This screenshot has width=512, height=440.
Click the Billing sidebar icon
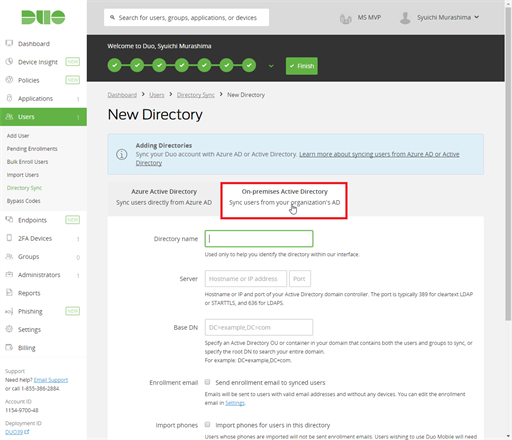[9, 347]
